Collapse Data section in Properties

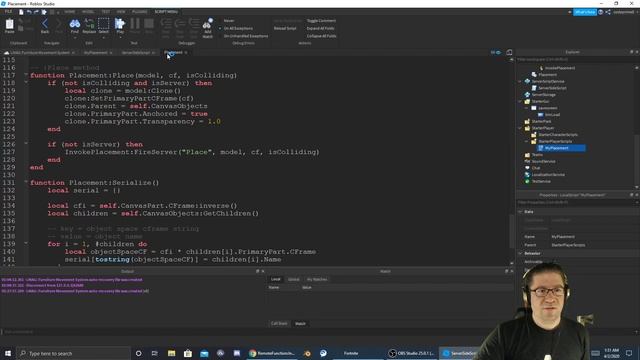(520, 211)
